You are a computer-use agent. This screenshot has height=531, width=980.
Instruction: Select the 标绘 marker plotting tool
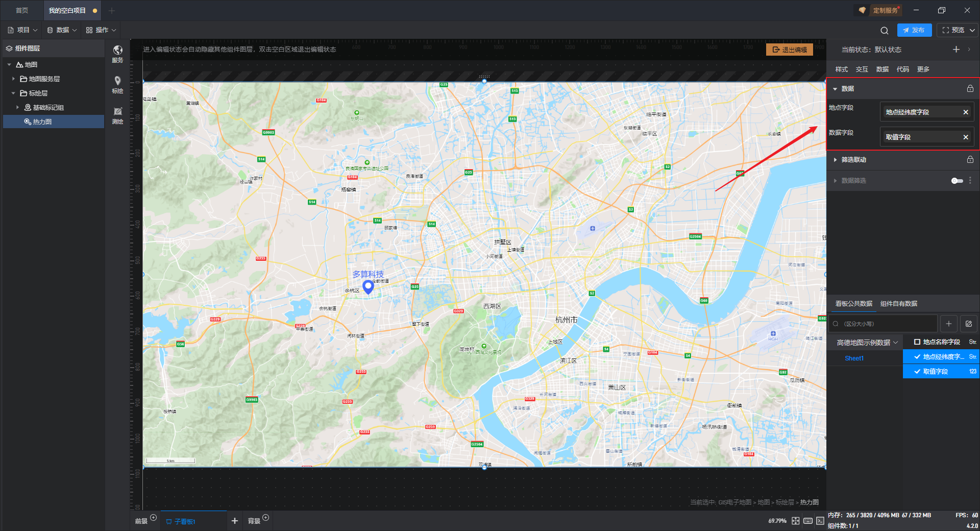coord(117,85)
